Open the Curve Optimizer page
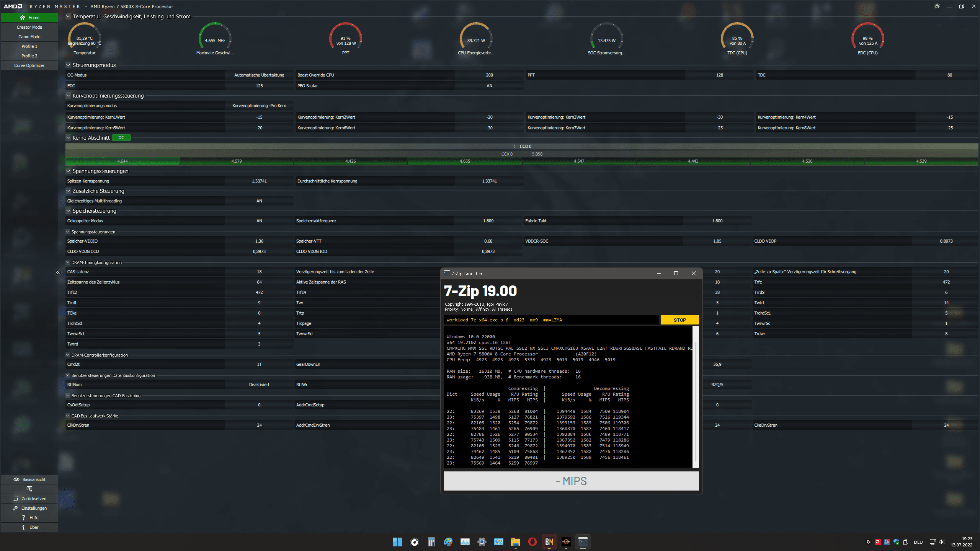The image size is (980, 551). tap(29, 65)
